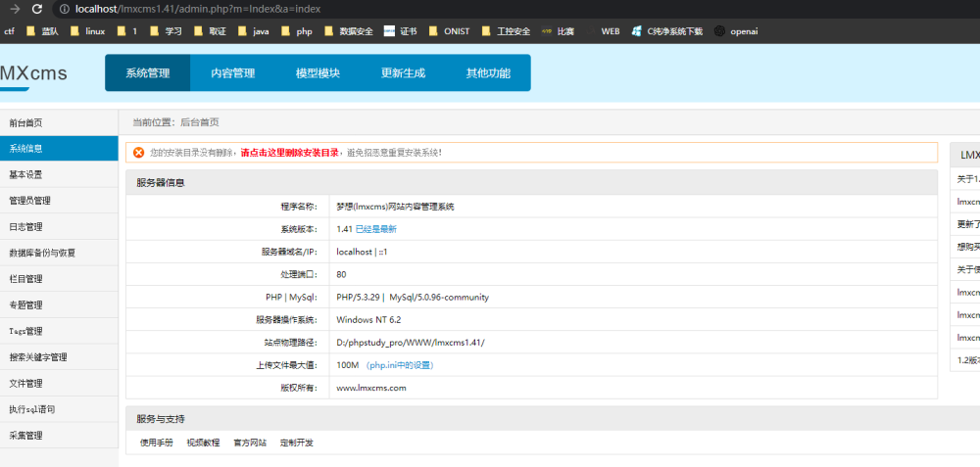Open the 证书 bookmark
This screenshot has height=467, width=980.
[400, 31]
